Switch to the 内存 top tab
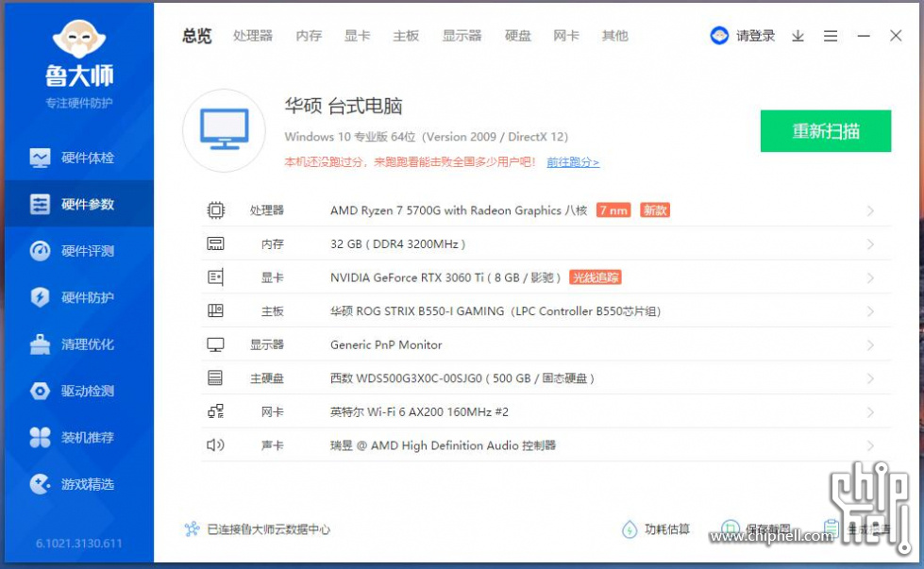 click(309, 36)
